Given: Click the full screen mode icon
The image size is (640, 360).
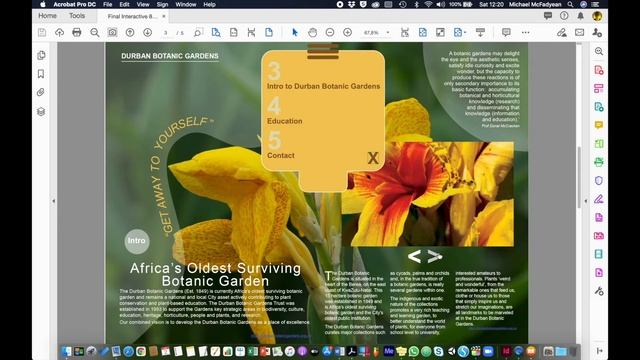Looking at the screenshot, I should 440,33.
